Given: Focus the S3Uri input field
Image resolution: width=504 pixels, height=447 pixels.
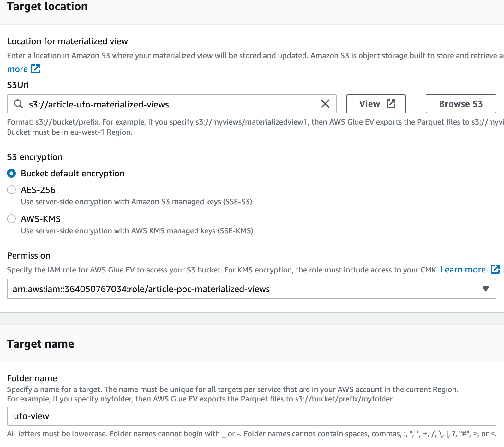Looking at the screenshot, I should coord(158,104).
